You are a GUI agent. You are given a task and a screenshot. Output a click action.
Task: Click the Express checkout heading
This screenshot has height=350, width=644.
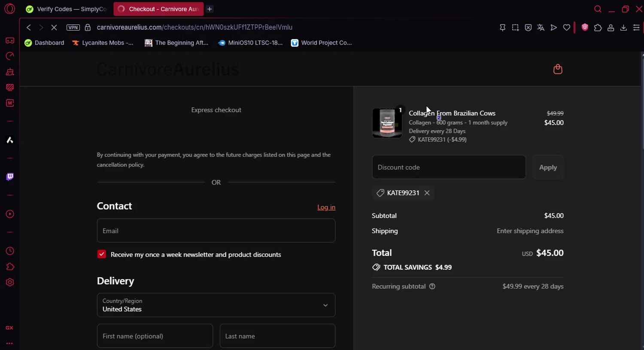(216, 110)
